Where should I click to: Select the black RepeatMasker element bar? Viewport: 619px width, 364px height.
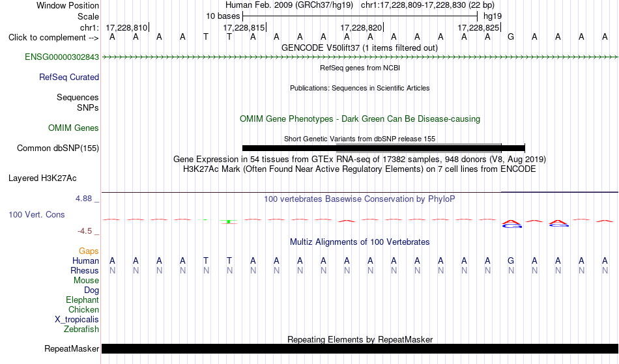(x=360, y=348)
